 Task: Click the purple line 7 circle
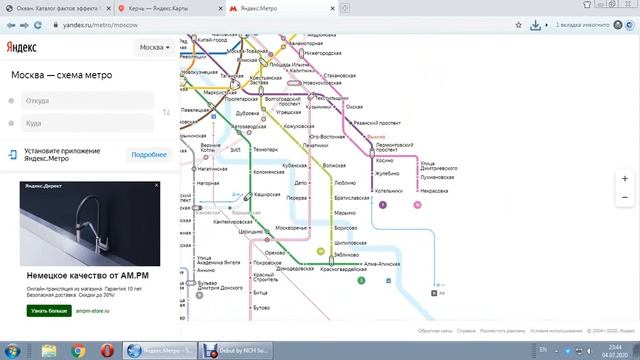coord(382,205)
